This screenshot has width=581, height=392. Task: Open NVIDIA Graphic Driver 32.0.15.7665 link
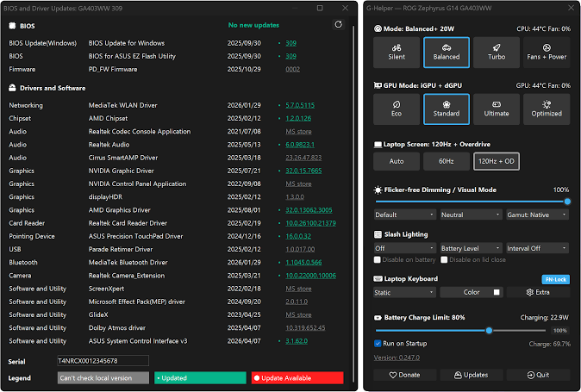tap(303, 171)
